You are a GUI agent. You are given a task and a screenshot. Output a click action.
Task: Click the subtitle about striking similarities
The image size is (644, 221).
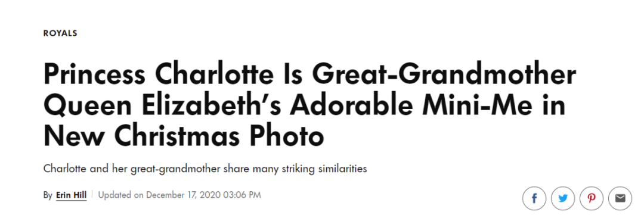205,169
